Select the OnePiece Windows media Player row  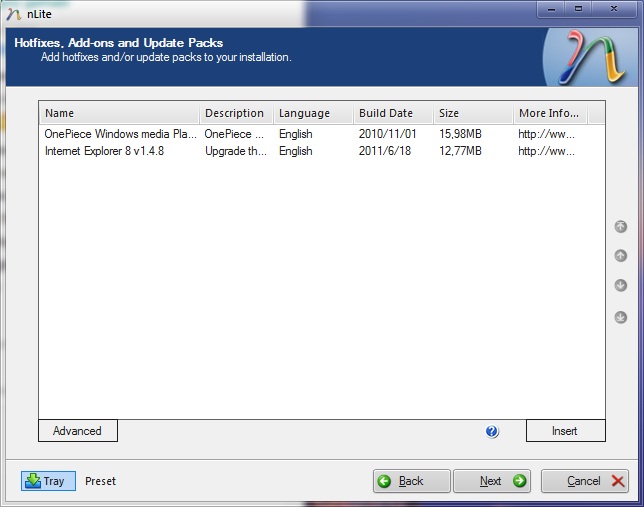coord(322,134)
